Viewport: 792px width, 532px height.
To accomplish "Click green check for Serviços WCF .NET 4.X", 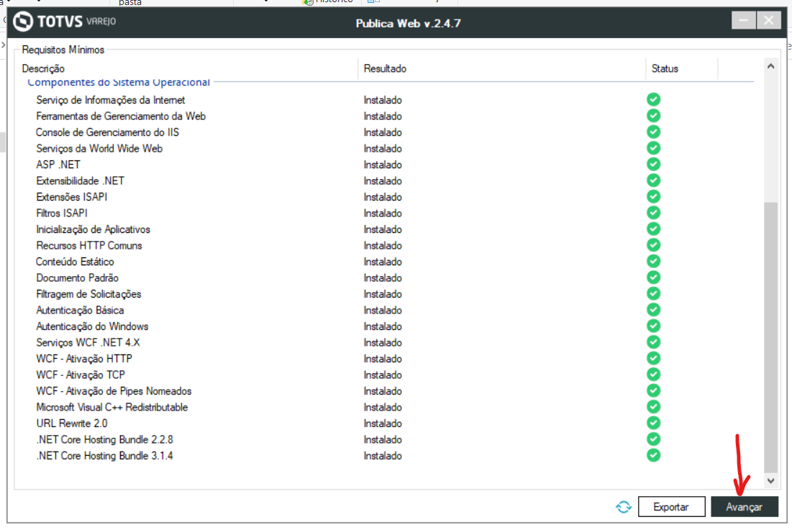I will [x=654, y=341].
